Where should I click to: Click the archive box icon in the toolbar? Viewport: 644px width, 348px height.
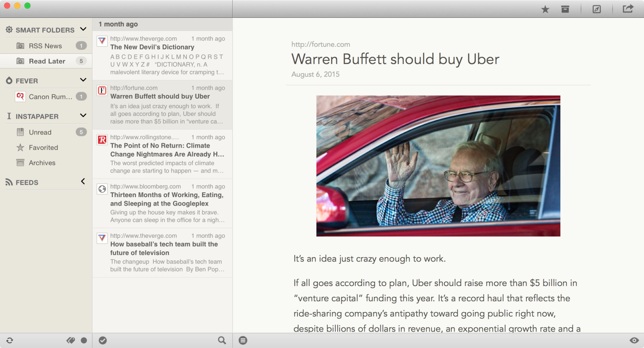(x=565, y=9)
